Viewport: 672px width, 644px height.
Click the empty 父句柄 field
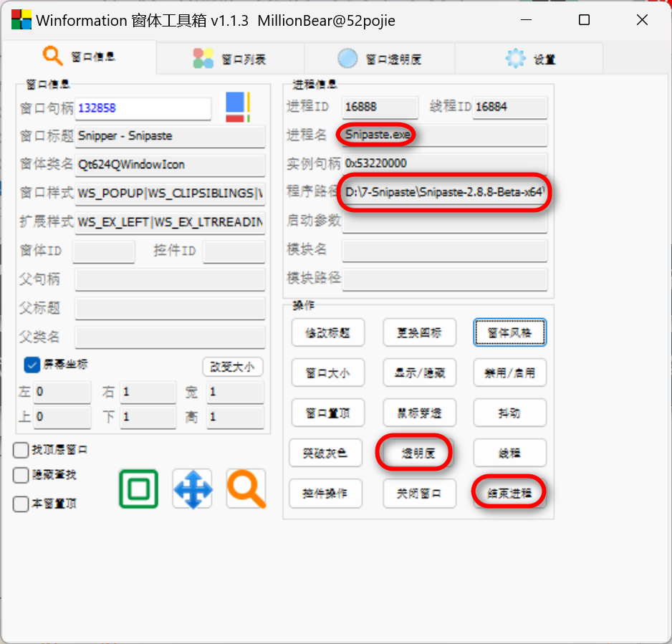170,280
